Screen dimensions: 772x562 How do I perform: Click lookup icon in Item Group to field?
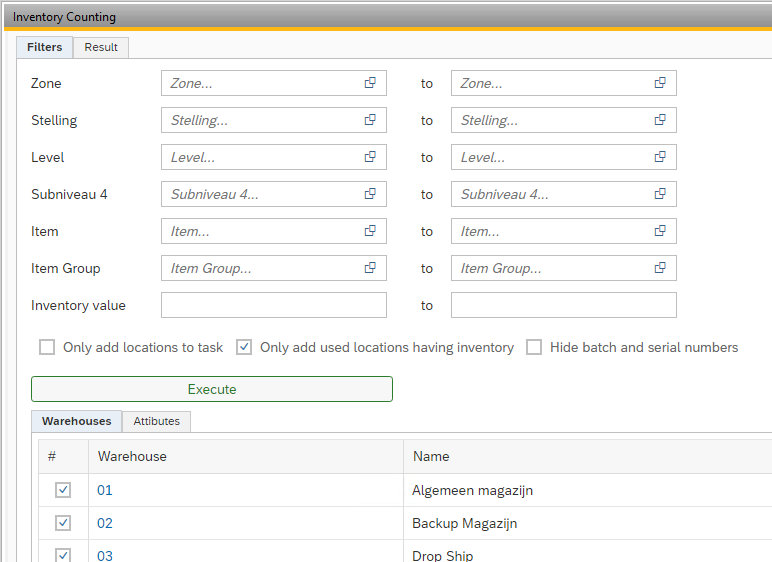pyautogui.click(x=660, y=268)
